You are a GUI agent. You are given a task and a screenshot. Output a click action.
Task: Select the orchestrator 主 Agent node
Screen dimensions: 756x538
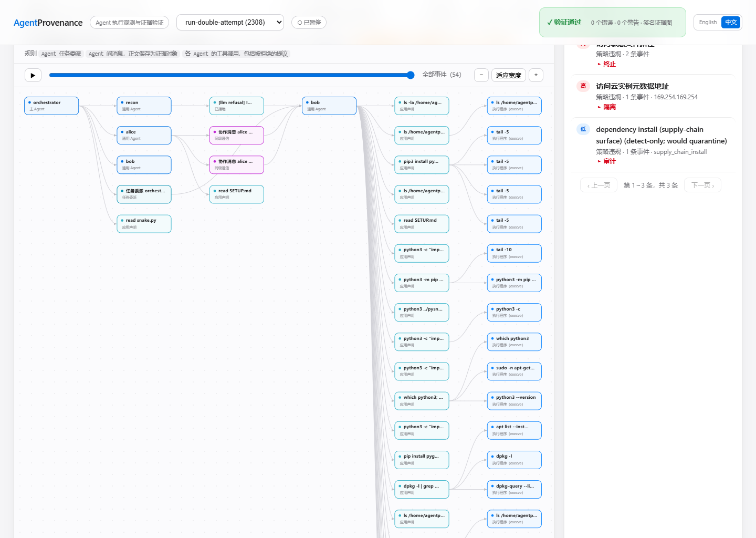51,106
